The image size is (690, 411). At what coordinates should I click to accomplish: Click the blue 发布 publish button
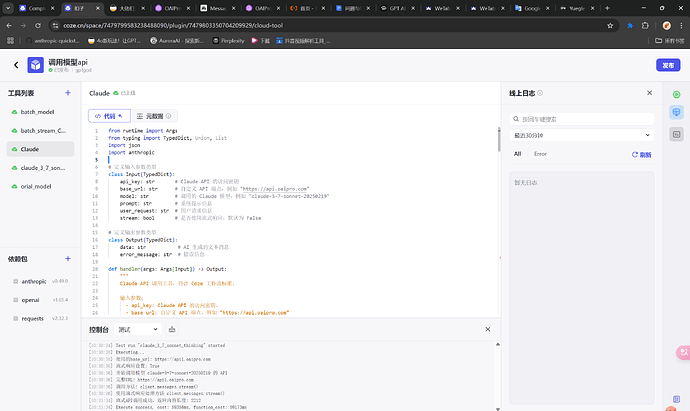(668, 65)
